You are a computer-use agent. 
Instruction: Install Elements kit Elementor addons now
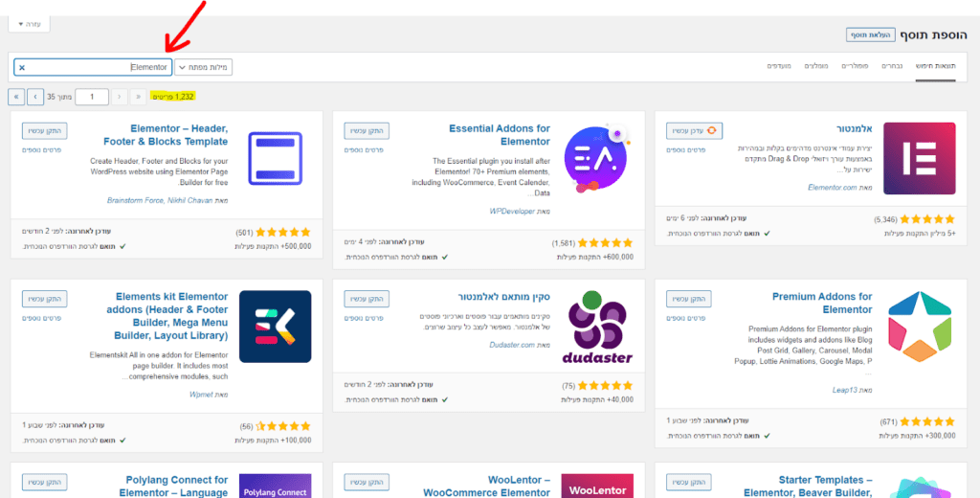44,299
